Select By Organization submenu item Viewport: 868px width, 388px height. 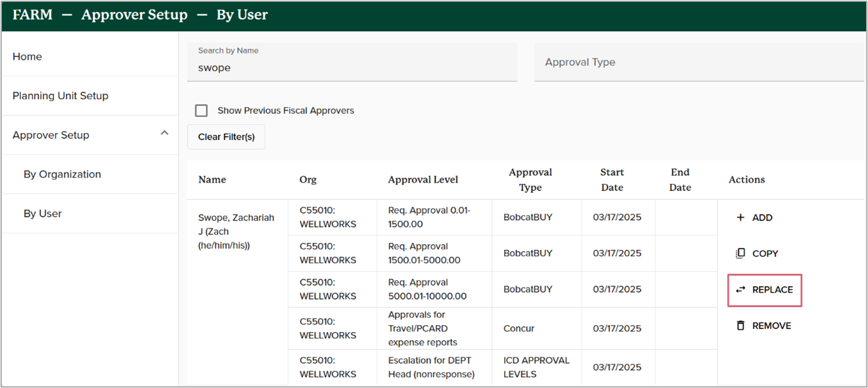coord(62,175)
